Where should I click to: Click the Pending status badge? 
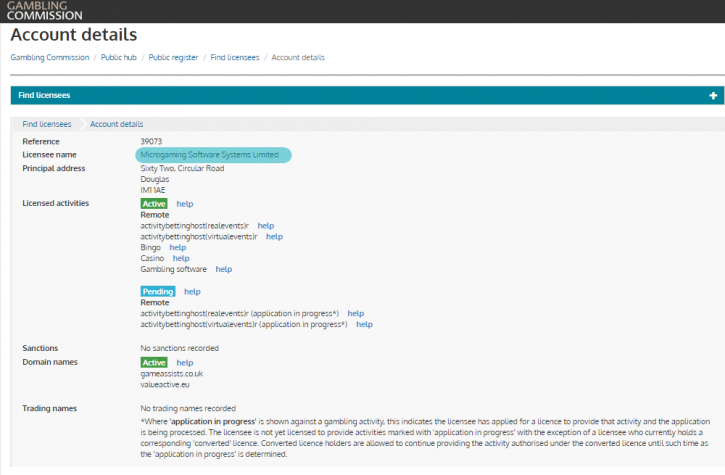click(158, 291)
